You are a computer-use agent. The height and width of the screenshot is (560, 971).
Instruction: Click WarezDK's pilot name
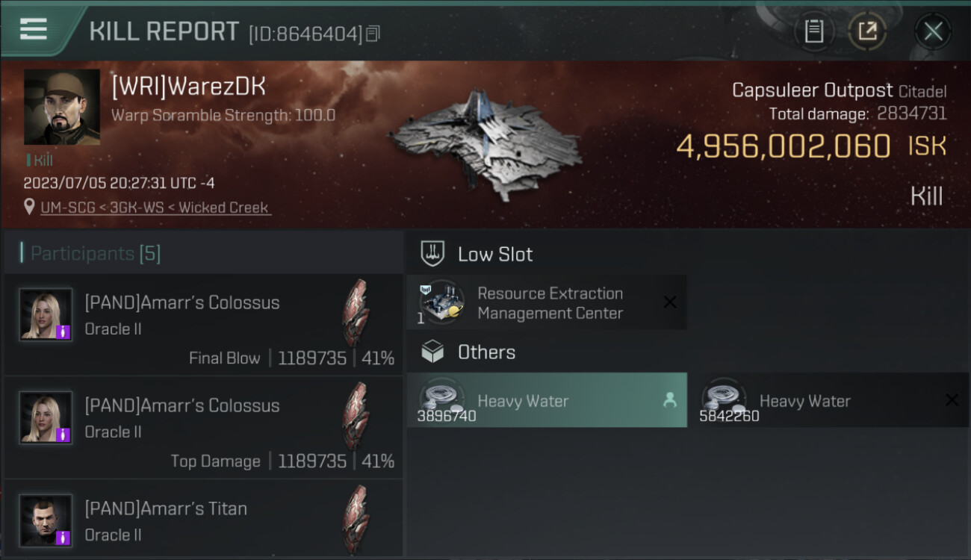(188, 87)
